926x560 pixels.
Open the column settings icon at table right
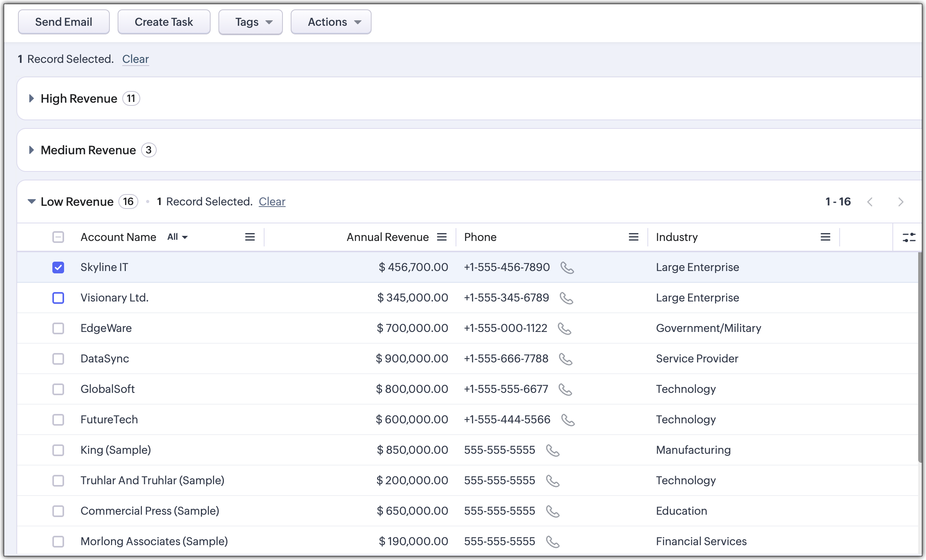[909, 237]
